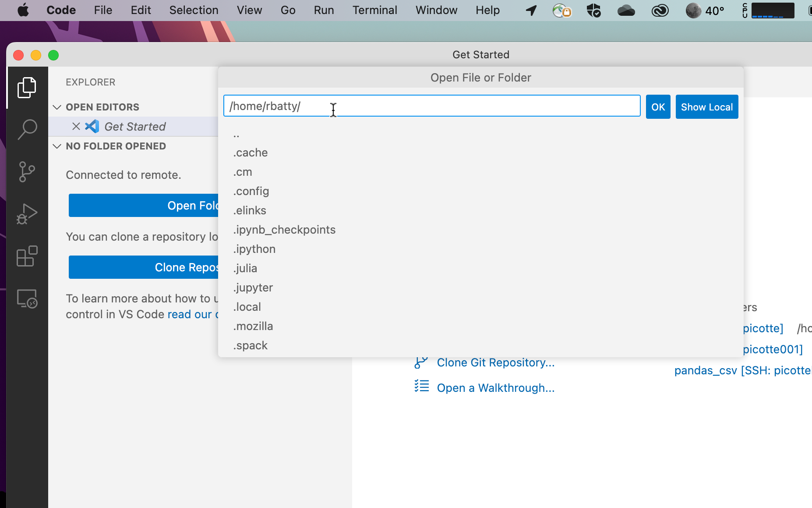Viewport: 812px width, 508px height.
Task: Select the .cache folder entry
Action: 480,153
